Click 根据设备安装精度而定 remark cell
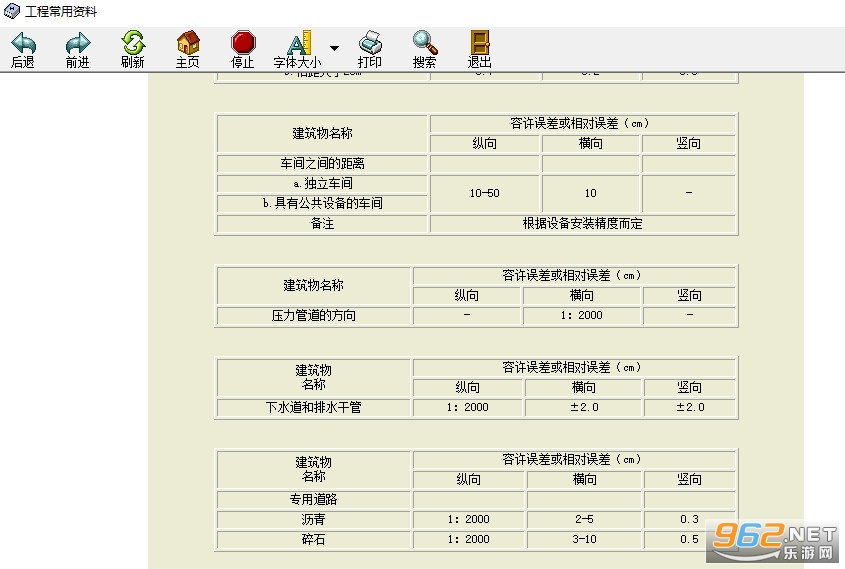845x569 pixels. coord(583,224)
